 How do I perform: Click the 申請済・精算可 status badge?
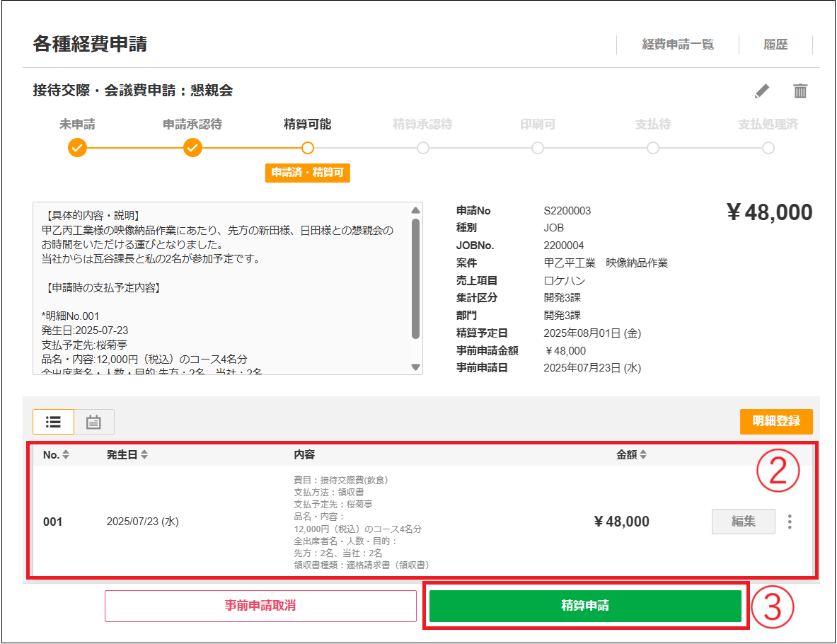308,173
